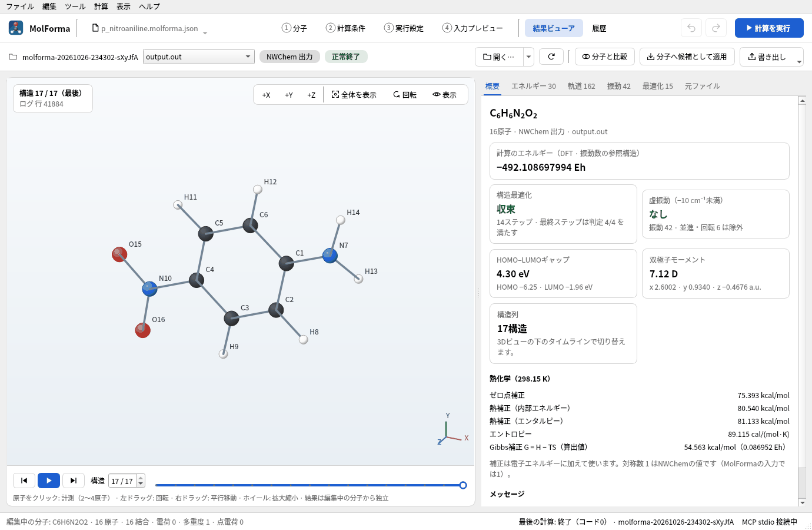Click the oxygen atom O15
Screen dimensions: 812x530
(x=119, y=254)
